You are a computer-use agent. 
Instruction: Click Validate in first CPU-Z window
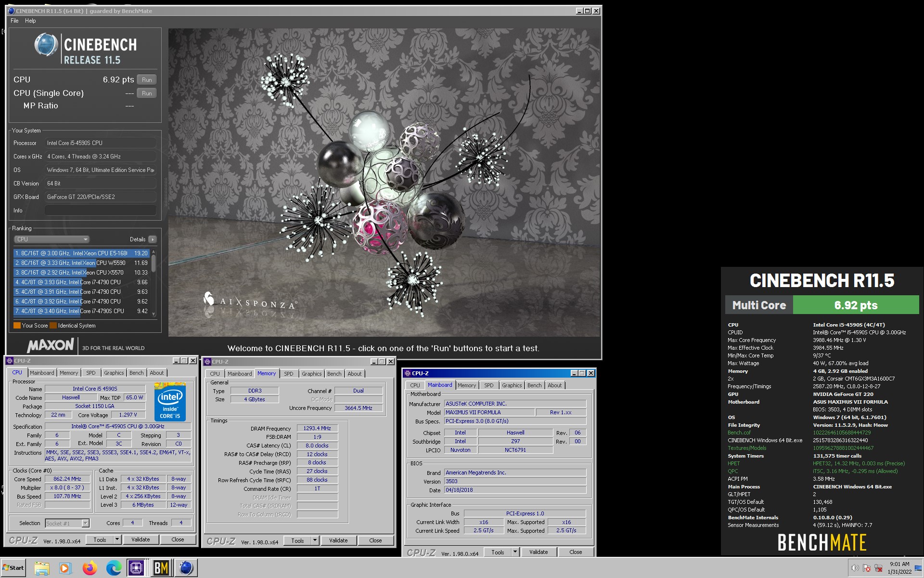pyautogui.click(x=141, y=540)
